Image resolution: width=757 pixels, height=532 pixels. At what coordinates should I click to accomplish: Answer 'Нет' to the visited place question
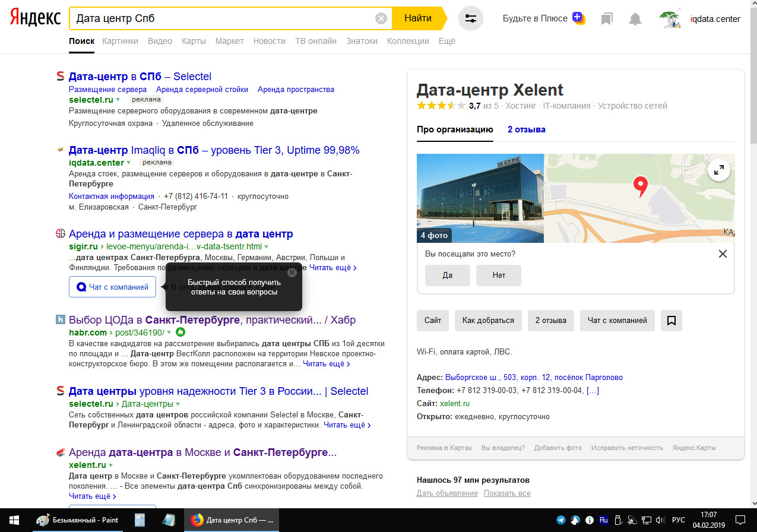click(499, 275)
